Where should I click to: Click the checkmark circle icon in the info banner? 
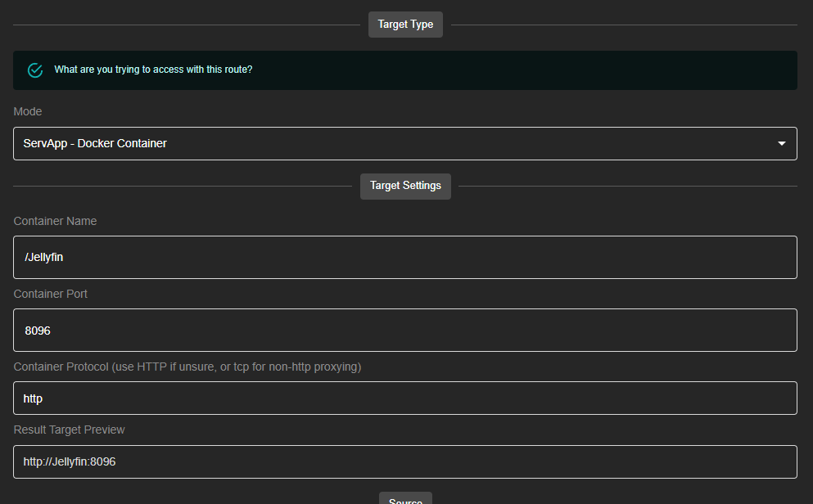[35, 70]
